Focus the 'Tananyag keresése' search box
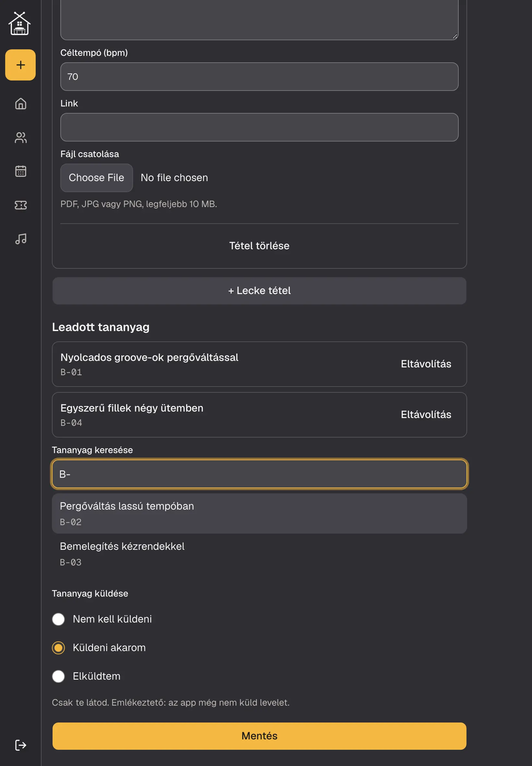 259,474
